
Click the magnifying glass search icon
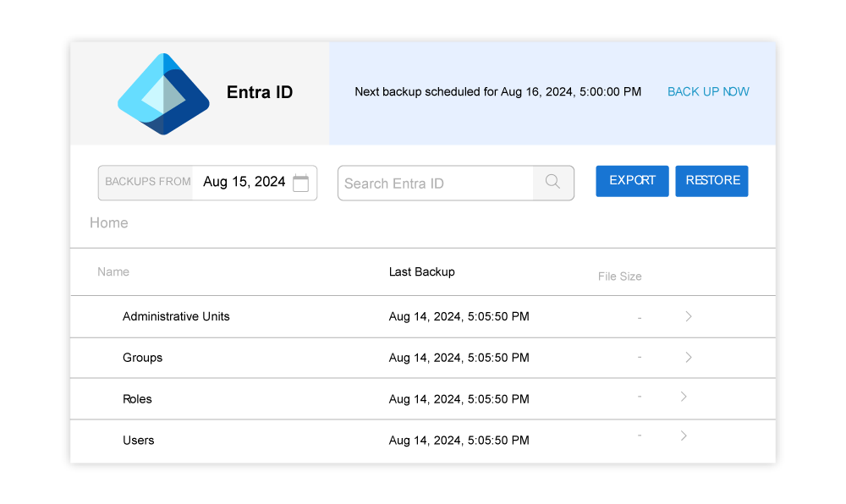(552, 182)
